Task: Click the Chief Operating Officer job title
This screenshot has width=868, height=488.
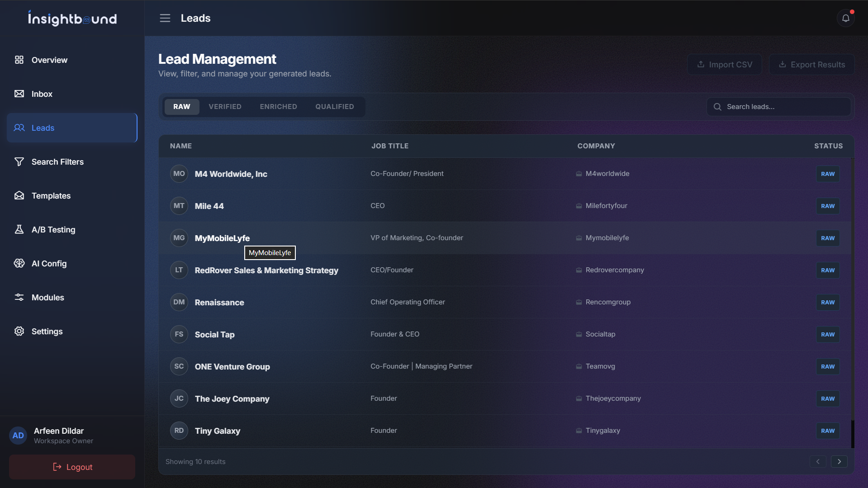Action: click(408, 302)
